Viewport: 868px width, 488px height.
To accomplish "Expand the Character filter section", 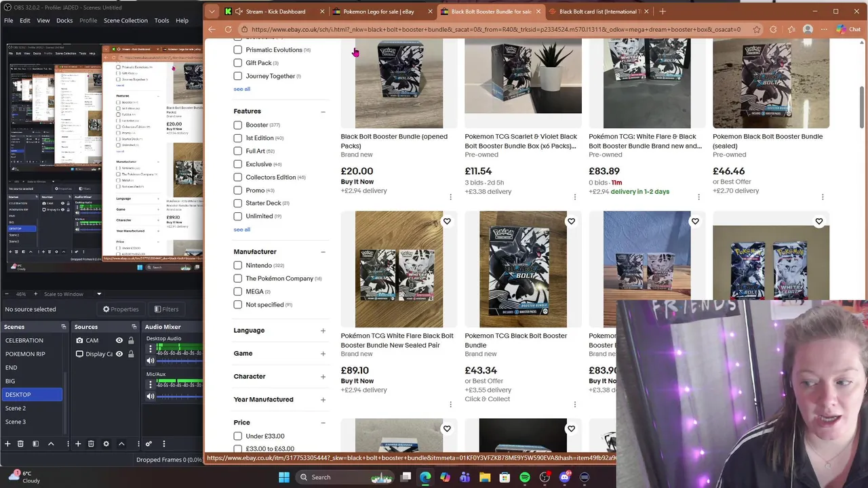I will 323,377.
